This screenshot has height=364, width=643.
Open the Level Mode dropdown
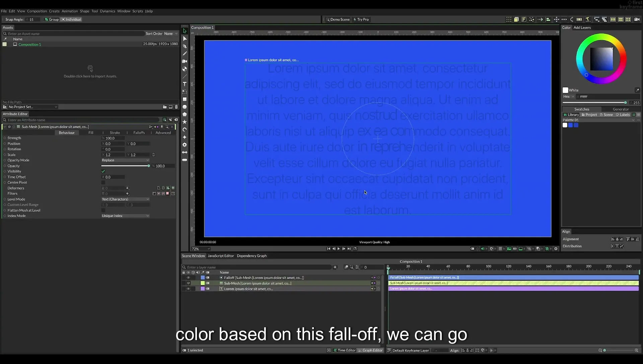pos(125,199)
